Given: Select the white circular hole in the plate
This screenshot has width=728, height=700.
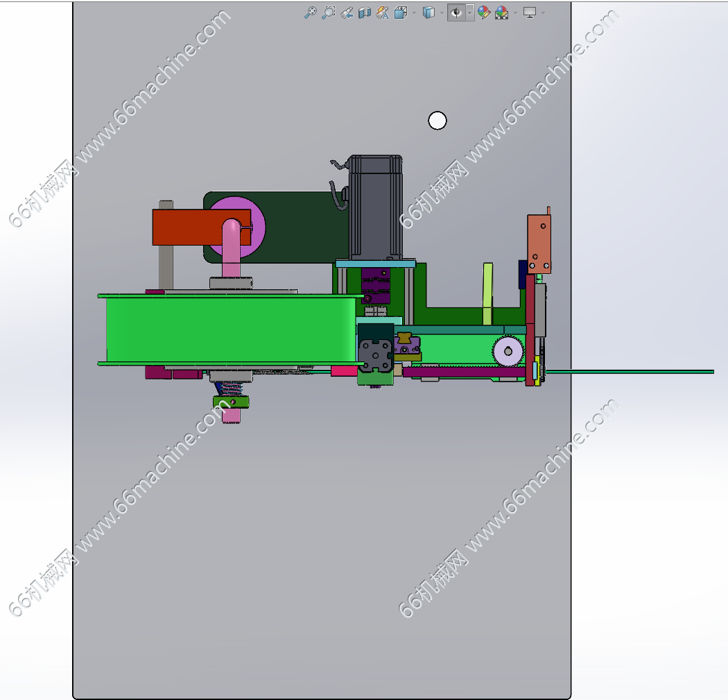Looking at the screenshot, I should point(437,121).
